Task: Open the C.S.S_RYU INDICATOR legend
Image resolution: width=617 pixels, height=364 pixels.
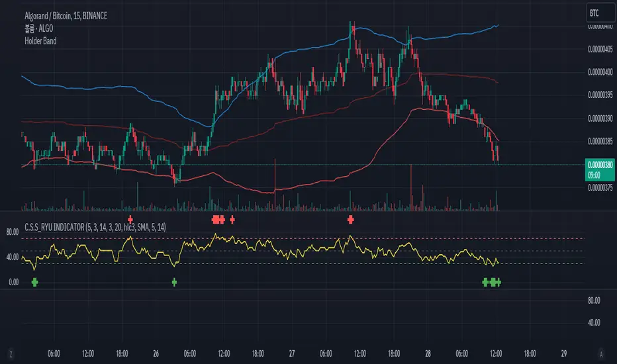Action: pos(95,227)
